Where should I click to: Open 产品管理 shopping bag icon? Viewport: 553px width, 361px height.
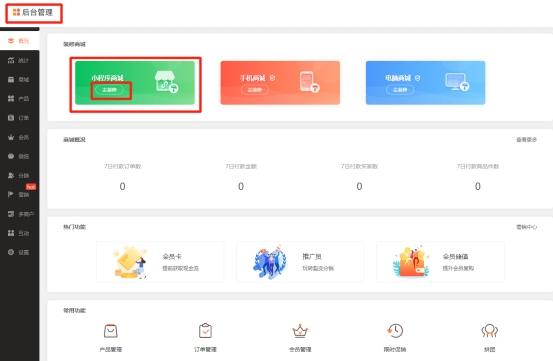click(x=111, y=331)
